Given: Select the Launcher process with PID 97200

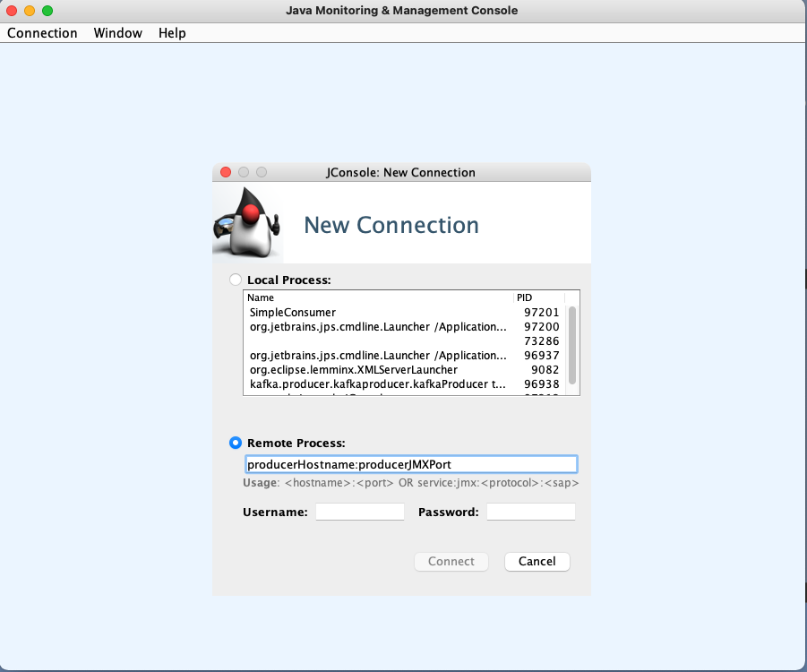Looking at the screenshot, I should pyautogui.click(x=358, y=326).
